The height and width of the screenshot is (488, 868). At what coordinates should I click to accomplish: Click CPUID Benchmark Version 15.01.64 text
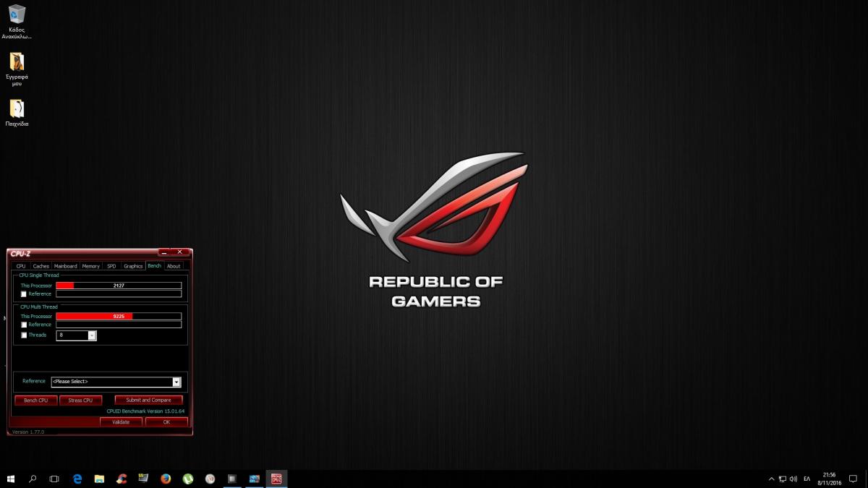pos(145,411)
